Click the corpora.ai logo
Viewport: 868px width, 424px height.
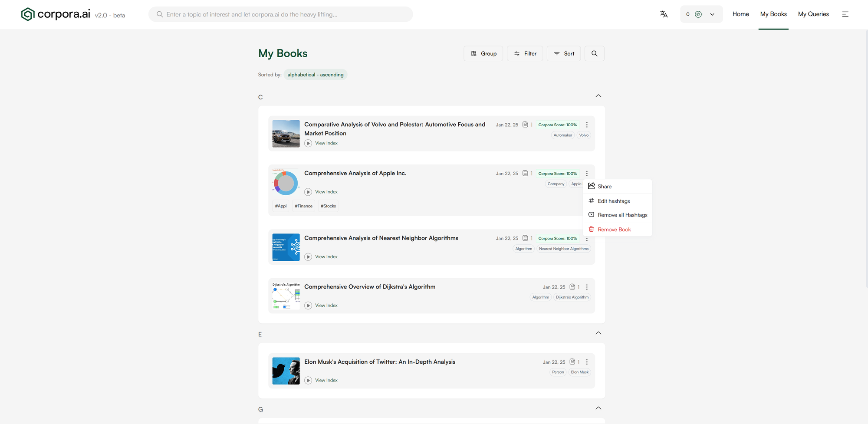(x=56, y=14)
